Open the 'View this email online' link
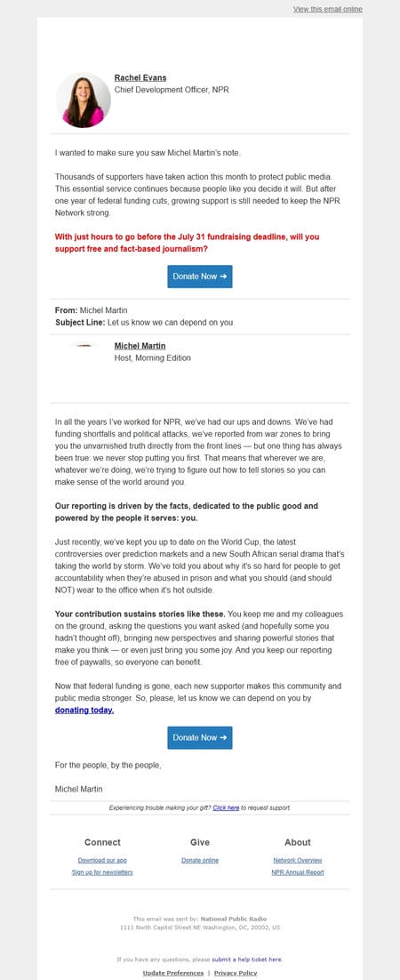 tap(327, 10)
